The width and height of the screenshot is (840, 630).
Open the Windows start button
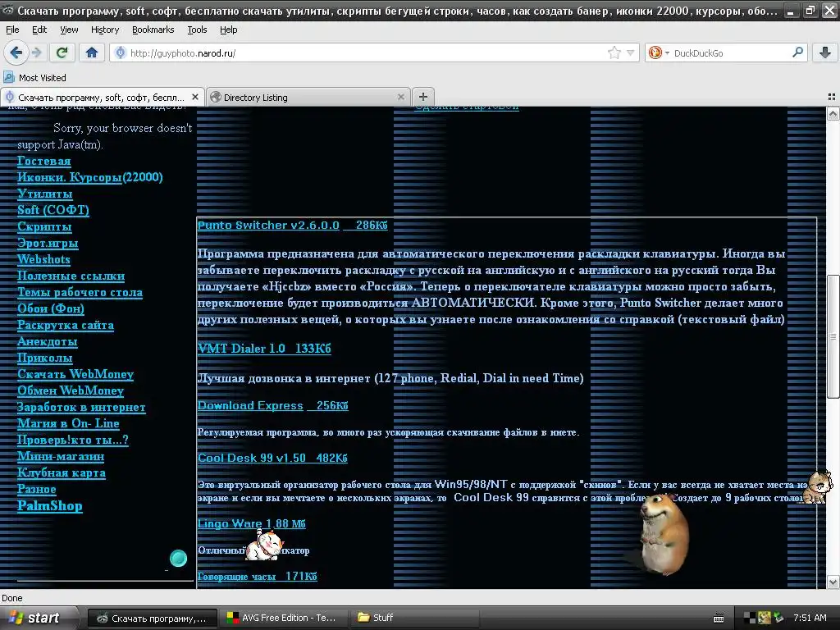38,619
